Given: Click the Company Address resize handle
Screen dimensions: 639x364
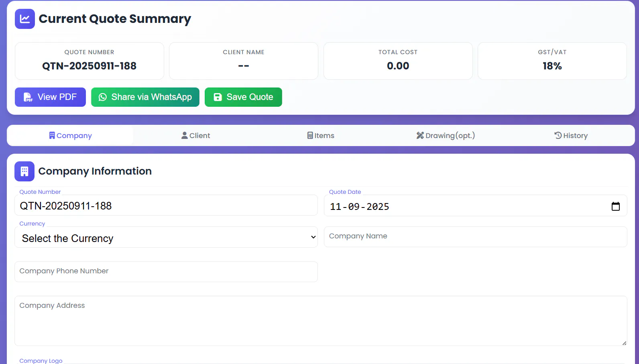Looking at the screenshot, I should coord(624,343).
